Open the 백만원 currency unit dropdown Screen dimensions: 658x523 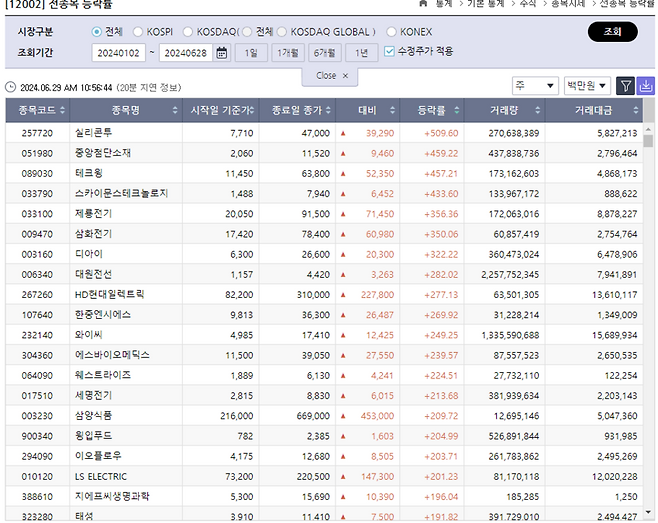[587, 87]
